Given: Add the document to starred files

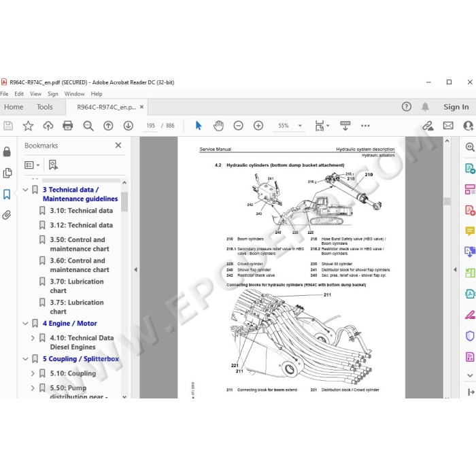Looking at the screenshot, I should 29,125.
